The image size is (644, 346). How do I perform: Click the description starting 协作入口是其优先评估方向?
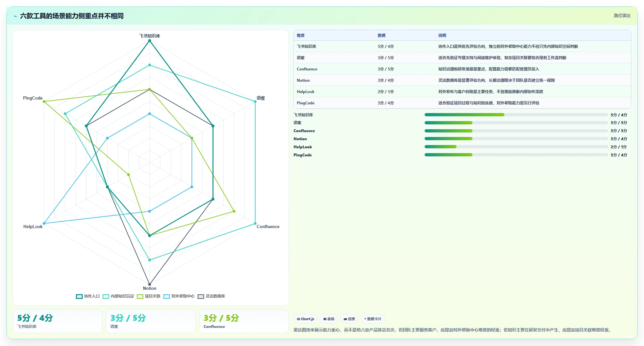pos(508,47)
